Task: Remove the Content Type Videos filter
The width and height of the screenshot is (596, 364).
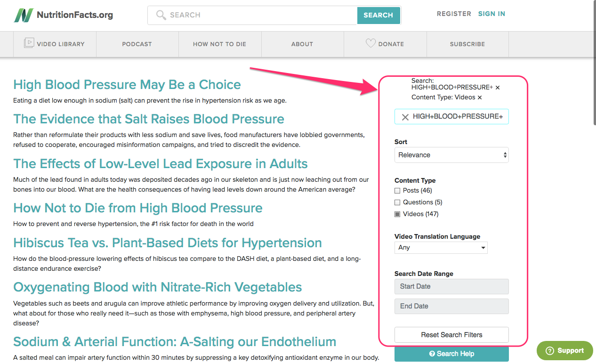Action: click(x=480, y=97)
